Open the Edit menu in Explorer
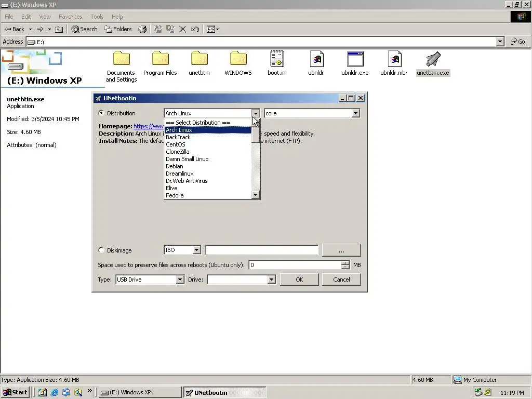The width and height of the screenshot is (532, 399). coord(26,17)
